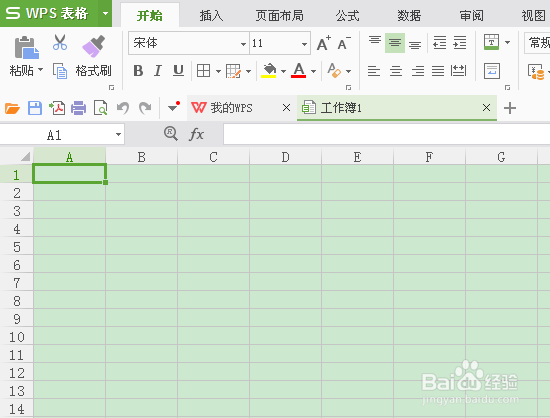Click merge and center icon
The height and width of the screenshot is (418, 550).
491,42
